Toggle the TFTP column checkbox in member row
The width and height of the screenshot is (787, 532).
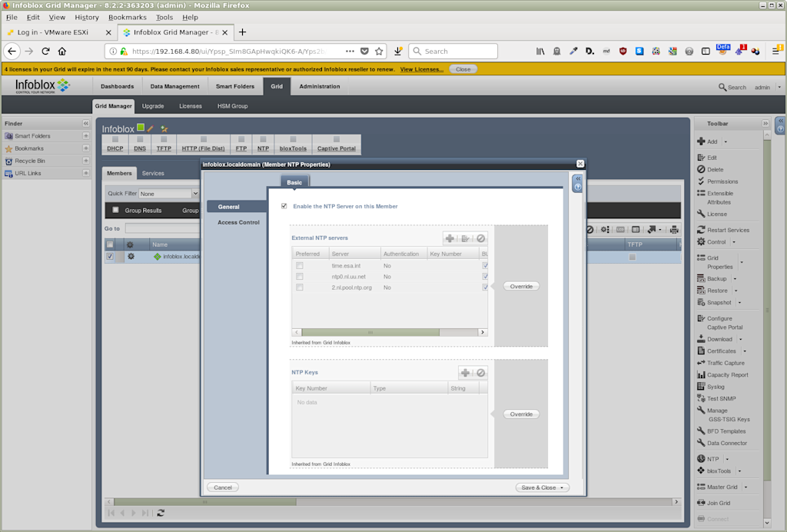pos(633,257)
